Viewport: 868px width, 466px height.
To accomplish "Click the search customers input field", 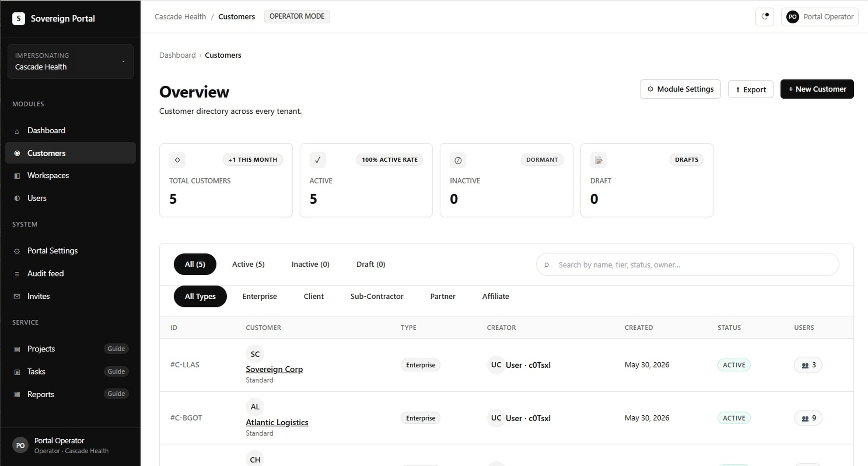I will point(687,265).
